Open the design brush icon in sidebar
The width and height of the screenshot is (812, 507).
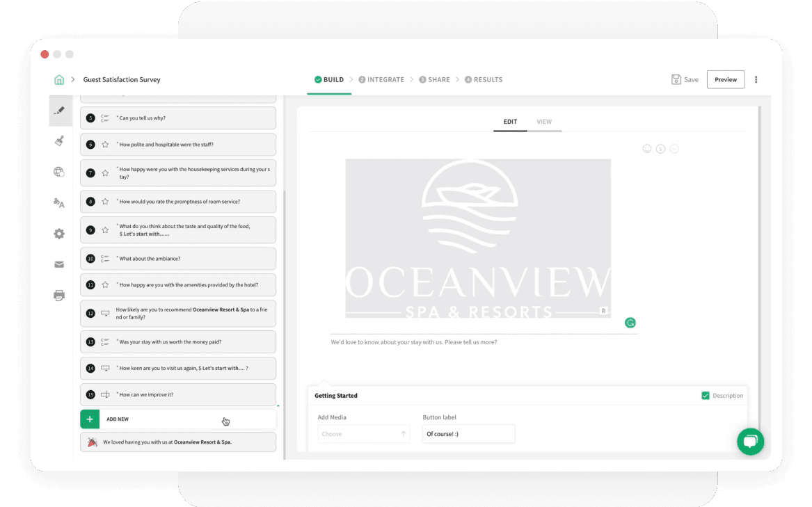pos(59,141)
